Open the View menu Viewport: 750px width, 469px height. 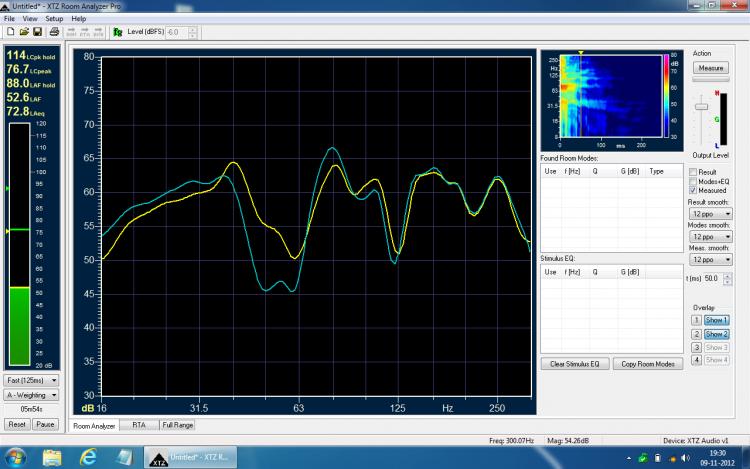point(30,19)
